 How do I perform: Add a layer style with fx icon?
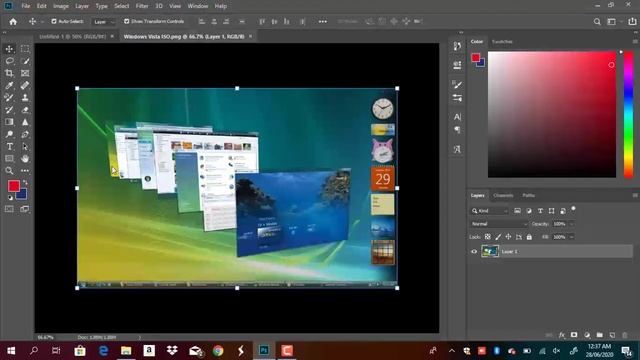click(x=562, y=335)
